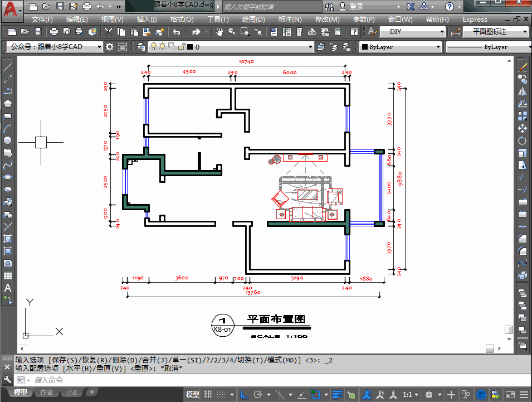Click the vertical scrollbar up arrow
The image size is (532, 402).
[x=509, y=61]
